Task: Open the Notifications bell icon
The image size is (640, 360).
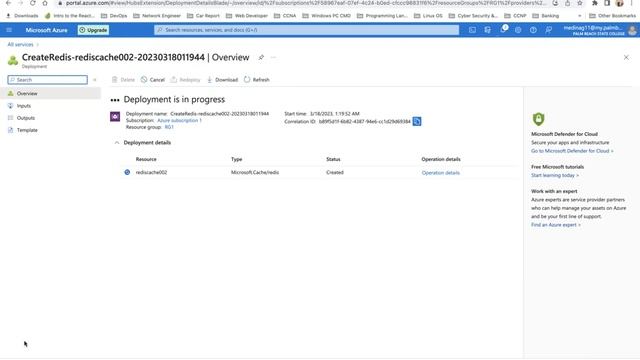Action: pyautogui.click(x=503, y=30)
